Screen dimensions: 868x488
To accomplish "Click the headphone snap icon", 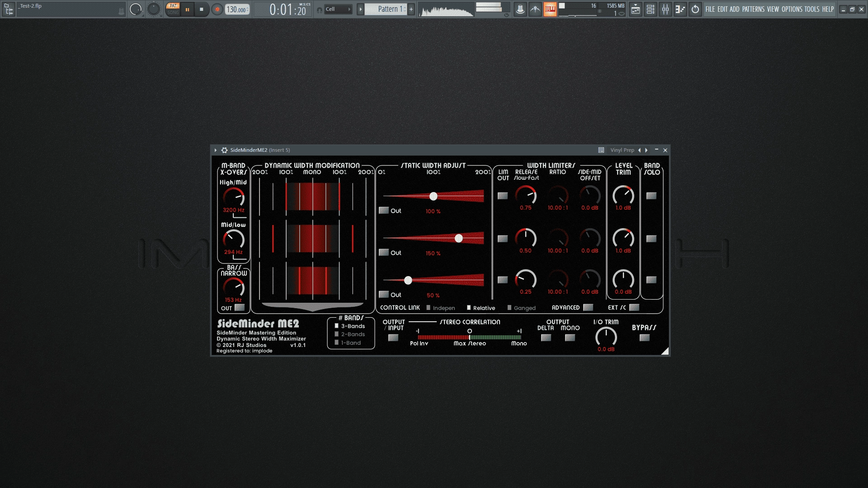I will [x=319, y=9].
